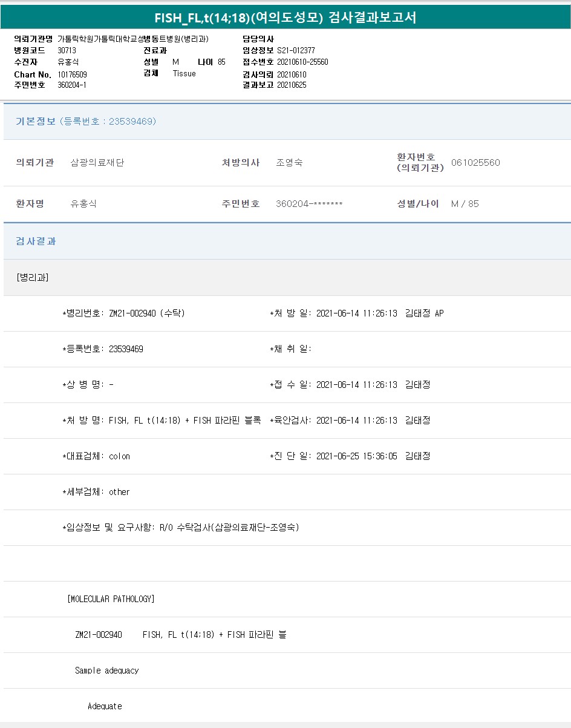Screen dimensions: 571x728
Task: Click the masked 주민번호 360204-*******
Action: (x=309, y=204)
